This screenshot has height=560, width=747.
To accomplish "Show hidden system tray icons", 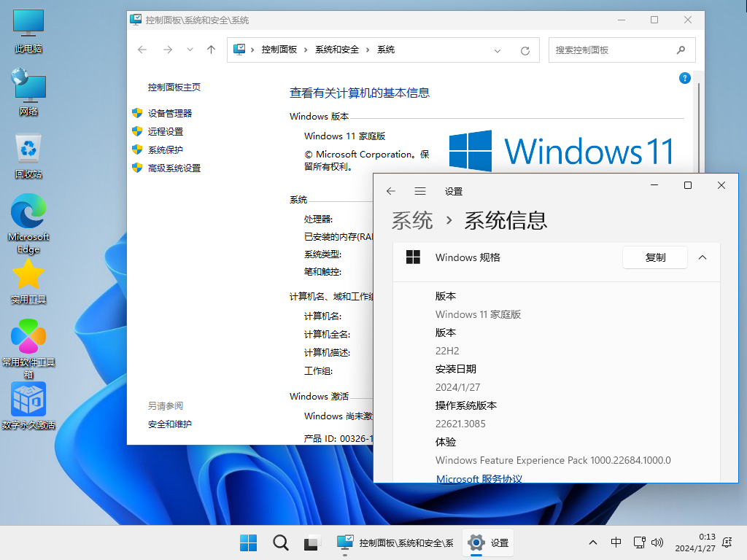I will click(592, 542).
